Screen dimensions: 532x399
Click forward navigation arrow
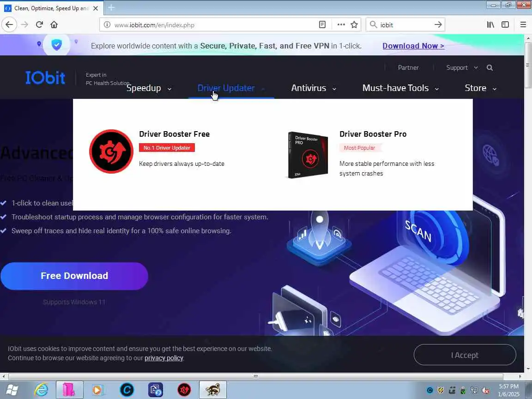coord(24,24)
